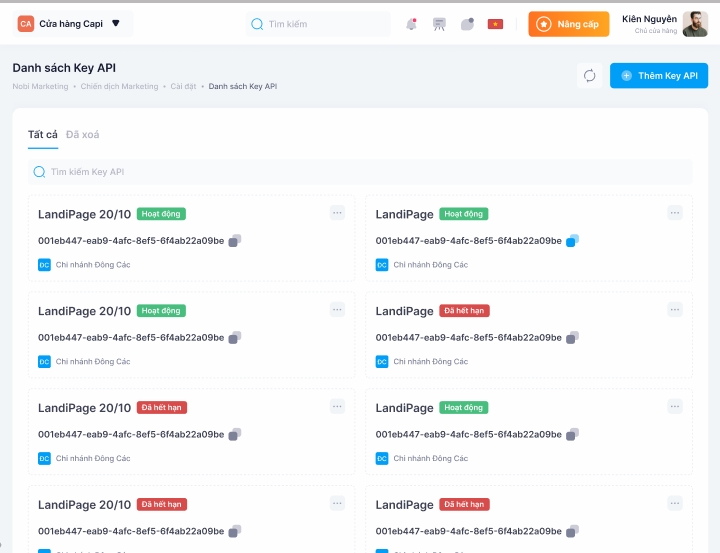Open the Vietnamese flag language selector
Viewport: 720px width, 553px height.
[x=495, y=24]
